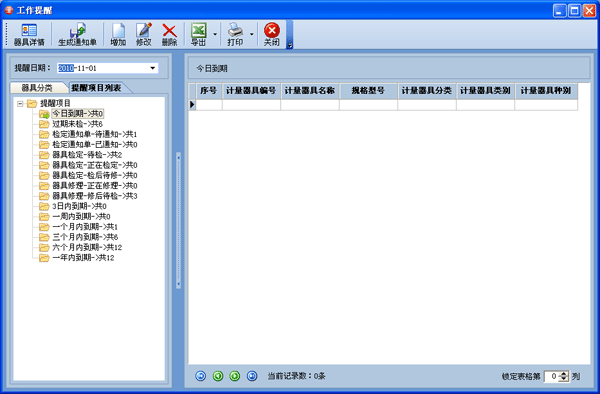Click the 生成通知单 generate notice icon
The height and width of the screenshot is (394, 600).
point(77,34)
